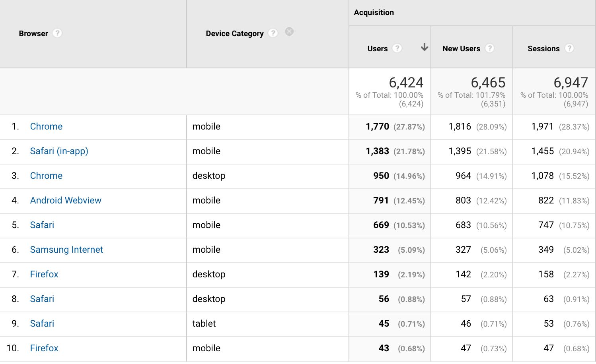Click Sessions value 53
596x364 pixels.
549,323
